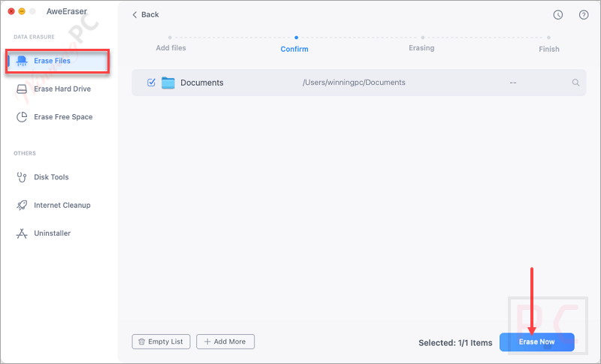Viewport: 601px width, 364px height.
Task: Click the /Users/winningpc/Documents path text
Action: click(354, 83)
